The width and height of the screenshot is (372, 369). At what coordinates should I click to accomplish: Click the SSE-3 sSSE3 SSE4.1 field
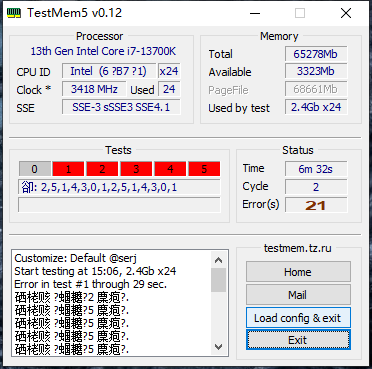[x=121, y=107]
